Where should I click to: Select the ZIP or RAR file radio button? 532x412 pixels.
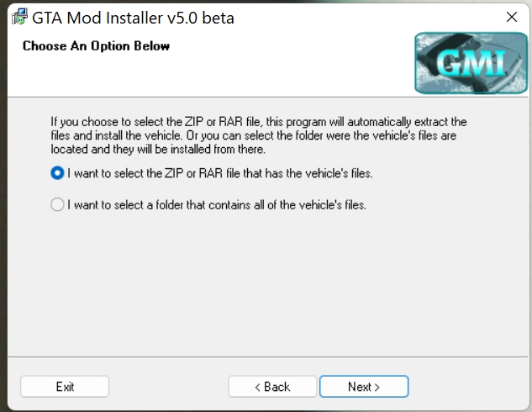[x=57, y=173]
